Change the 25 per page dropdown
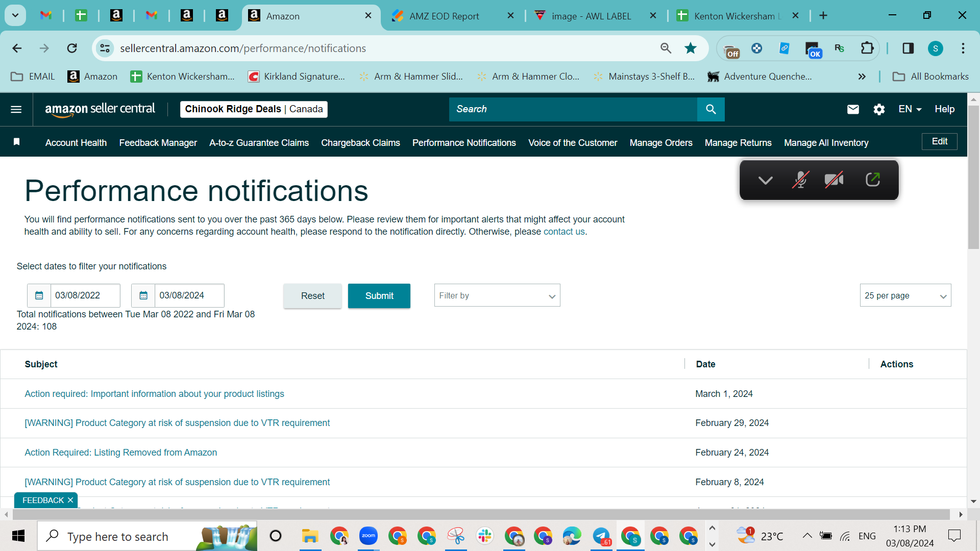The width and height of the screenshot is (980, 551). coord(905,295)
